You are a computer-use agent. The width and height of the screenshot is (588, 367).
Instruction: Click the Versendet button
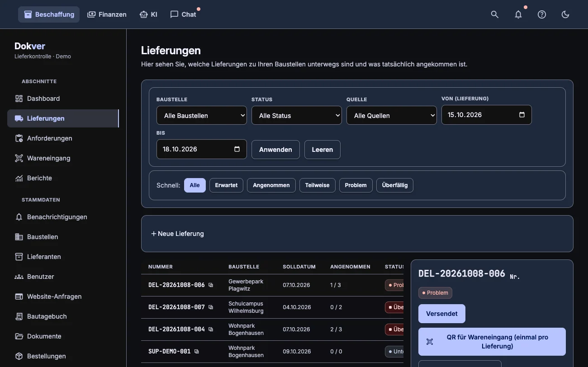(442, 314)
